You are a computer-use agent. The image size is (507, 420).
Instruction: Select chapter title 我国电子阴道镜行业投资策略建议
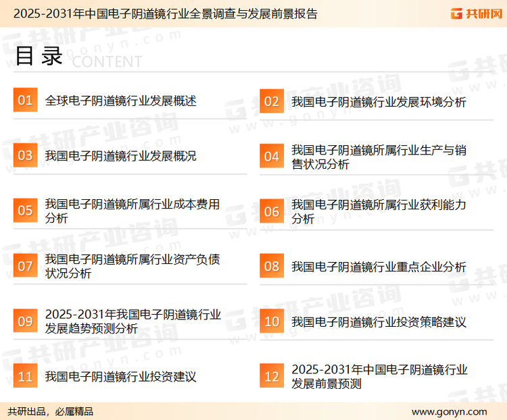379,322
